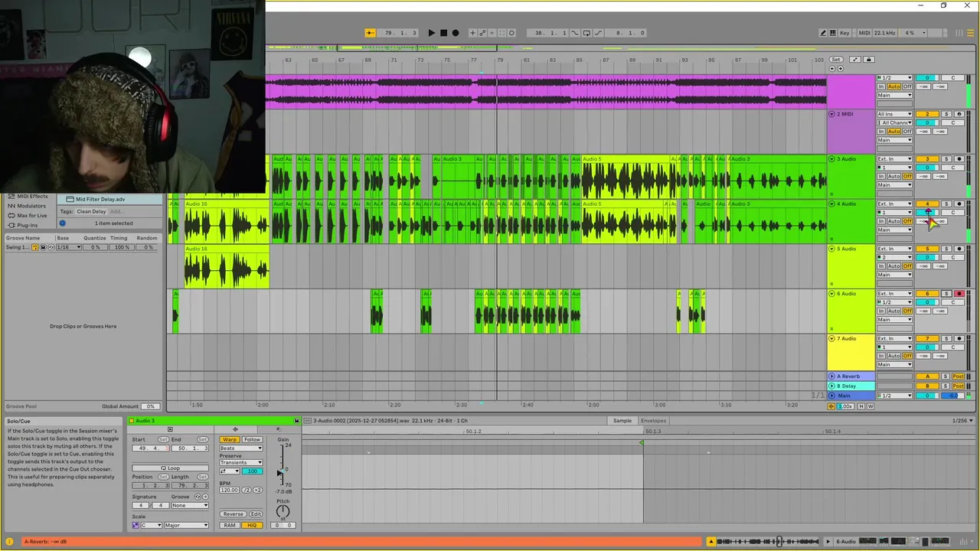Toggle track activator 5 on 5 Audio
Viewport: 980px width, 551px height.
pyautogui.click(x=927, y=249)
